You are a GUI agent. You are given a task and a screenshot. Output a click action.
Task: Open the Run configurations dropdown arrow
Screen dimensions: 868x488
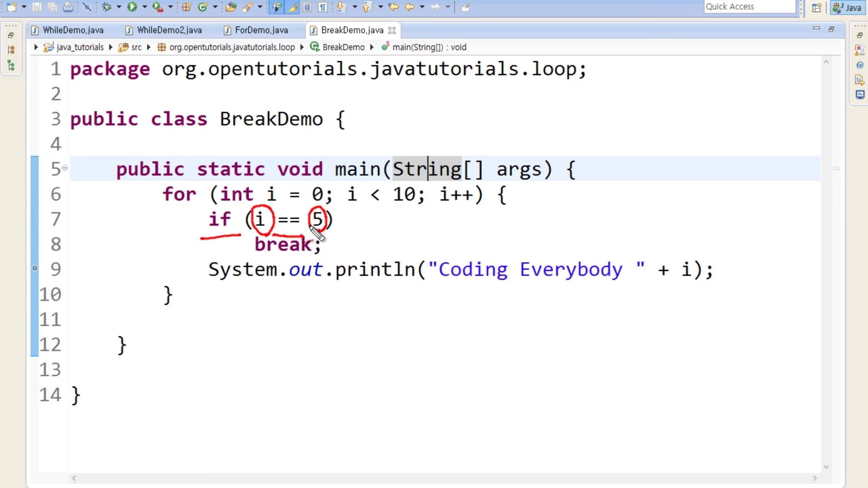[145, 7]
